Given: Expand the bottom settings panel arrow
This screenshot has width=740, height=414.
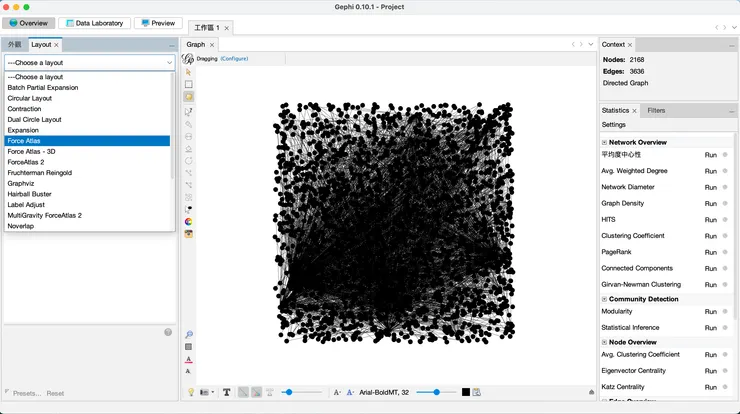Looking at the screenshot, I should pos(591,392).
